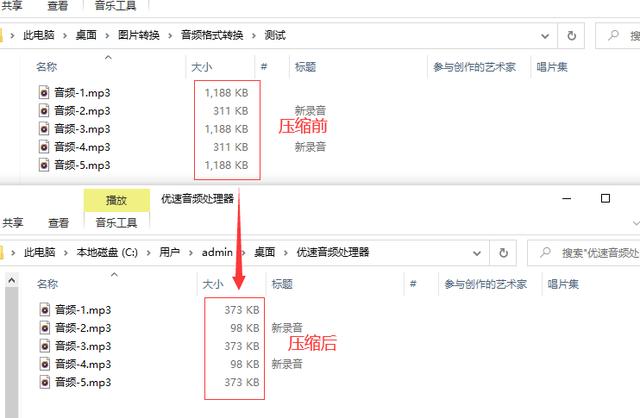This screenshot has height=418, width=640.
Task: Sort by 标题 column in lower window
Action: click(x=282, y=284)
